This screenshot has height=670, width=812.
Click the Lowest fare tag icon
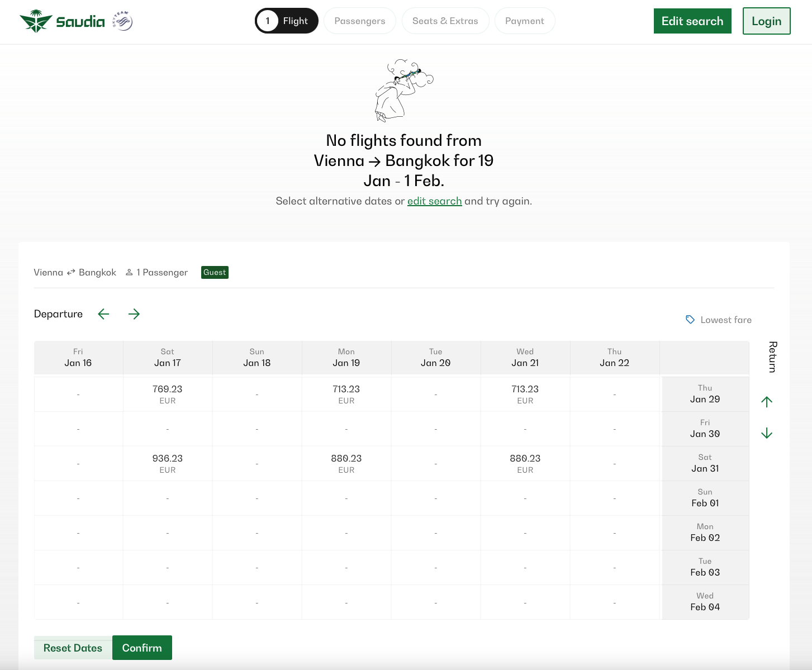[690, 320]
